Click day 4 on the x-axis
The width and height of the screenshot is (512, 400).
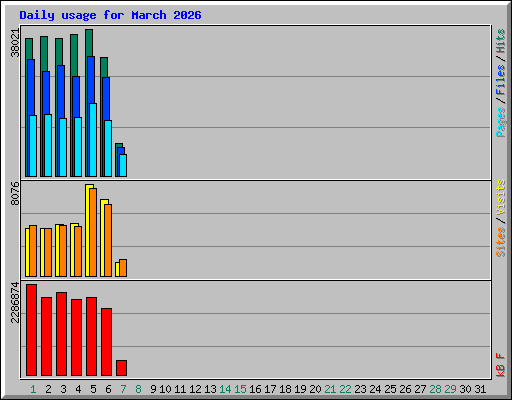[x=78, y=389]
